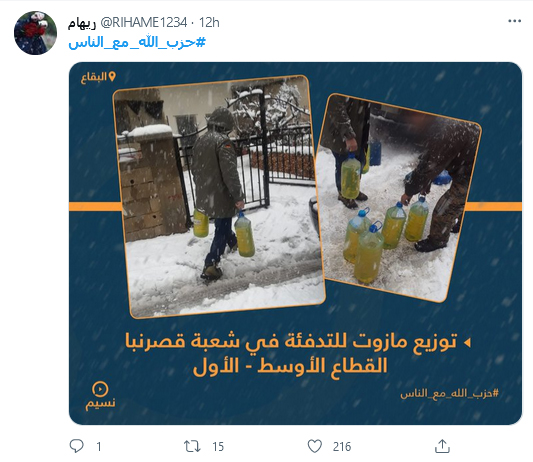Click the retweet count 15
The height and width of the screenshot is (462, 533).
[x=218, y=446]
